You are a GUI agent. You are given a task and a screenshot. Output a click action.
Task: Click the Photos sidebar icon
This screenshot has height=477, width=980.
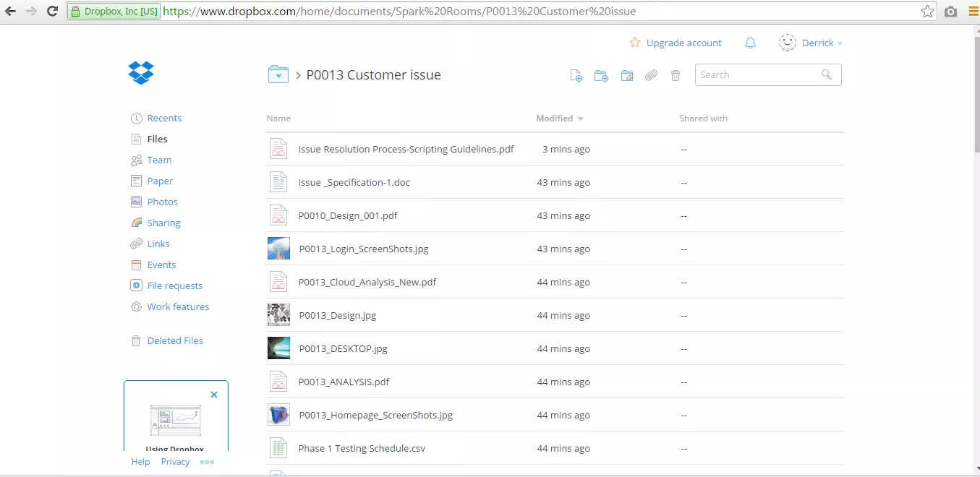point(136,202)
